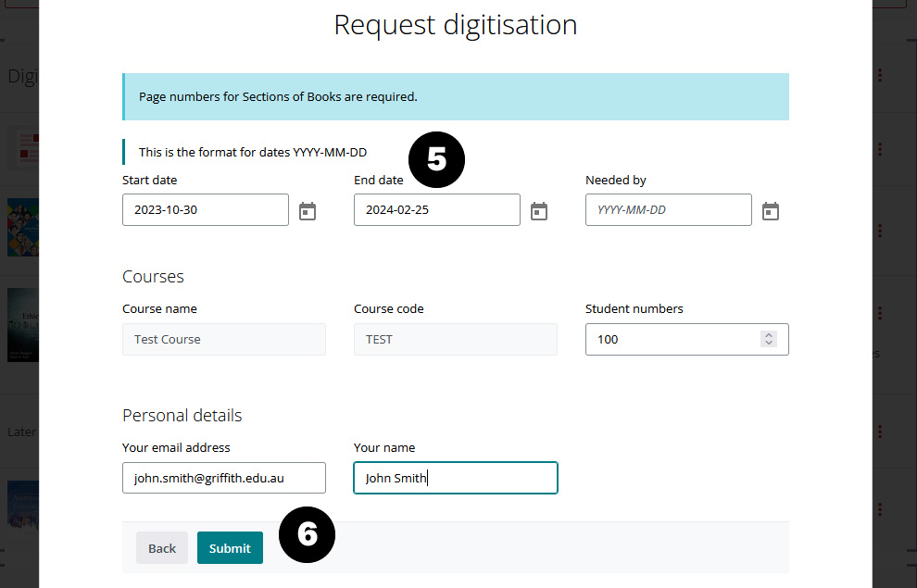Increase Student numbers with the up arrow
917x588 pixels.
click(768, 335)
